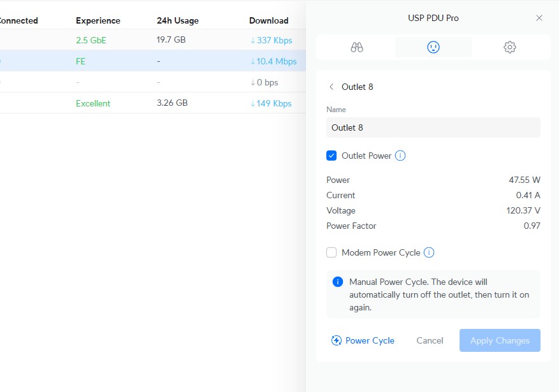This screenshot has width=559, height=392.
Task: Click the Apply Changes button
Action: pos(500,340)
